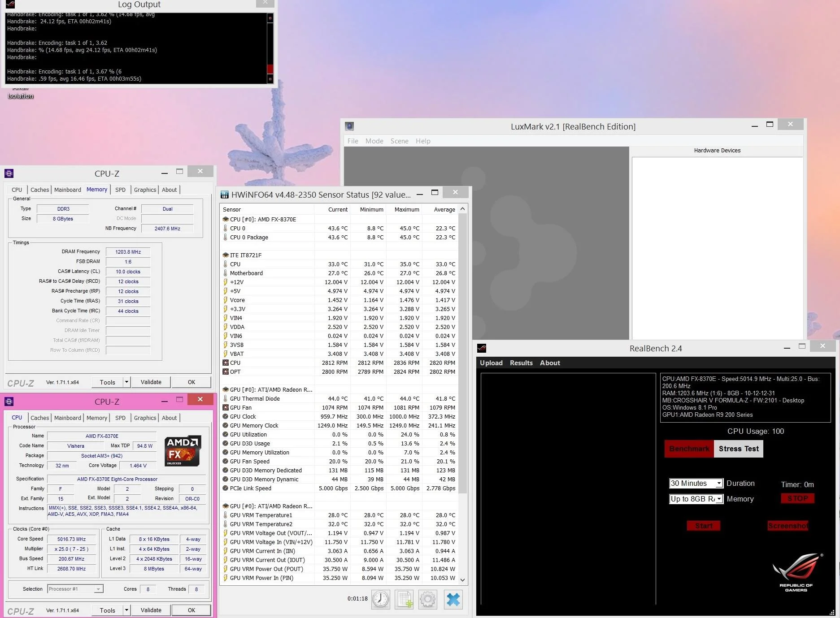Open the 30 Minutes duration dropdown
The width and height of the screenshot is (840, 618).
tap(696, 483)
